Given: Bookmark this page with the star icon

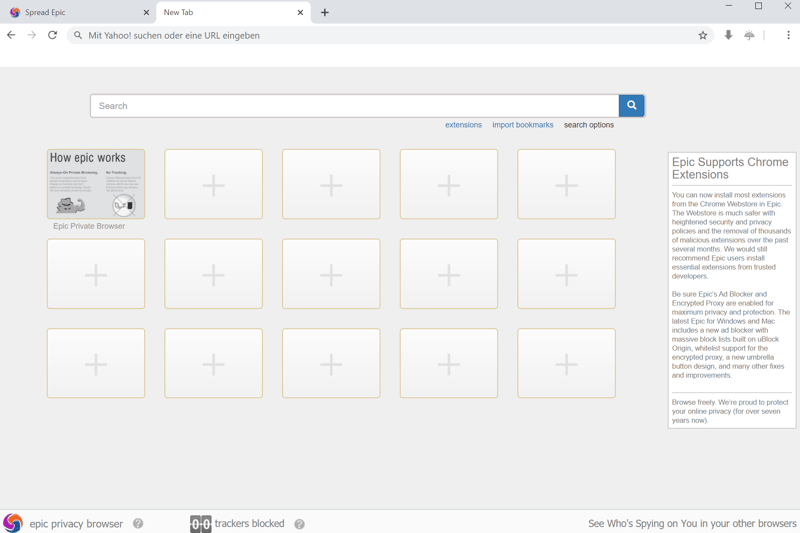Looking at the screenshot, I should pos(703,35).
